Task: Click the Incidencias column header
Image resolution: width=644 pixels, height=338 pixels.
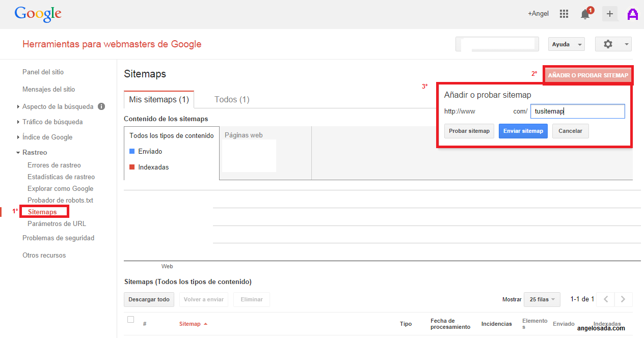Action: (x=496, y=324)
